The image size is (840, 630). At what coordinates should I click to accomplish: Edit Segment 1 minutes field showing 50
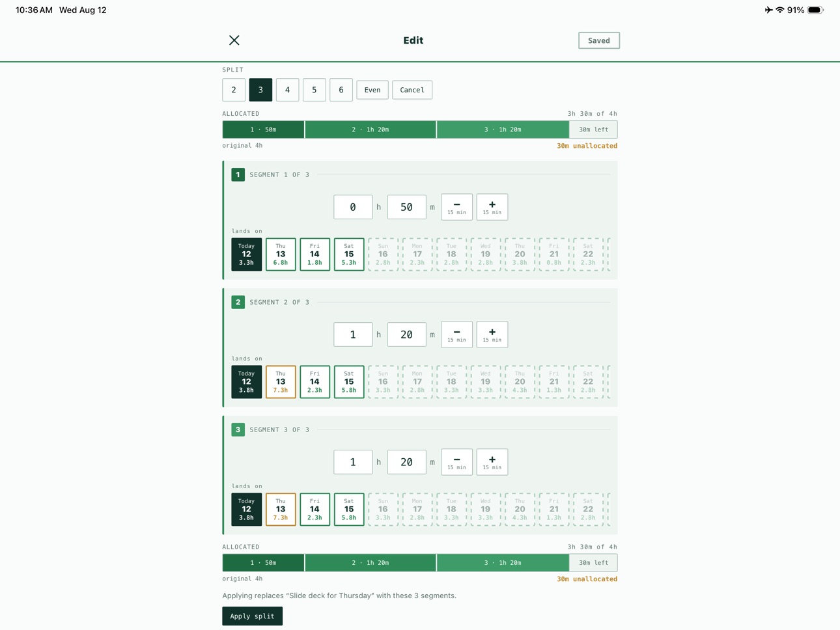(406, 207)
